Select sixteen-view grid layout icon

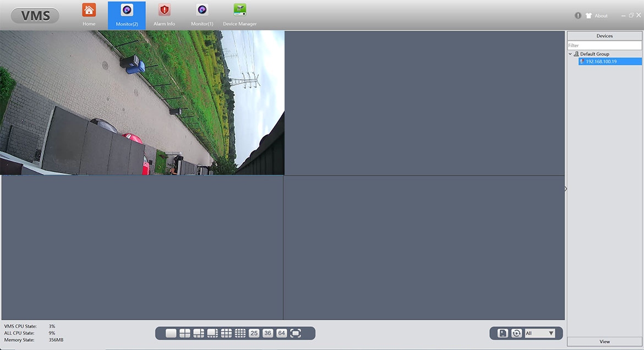click(241, 333)
